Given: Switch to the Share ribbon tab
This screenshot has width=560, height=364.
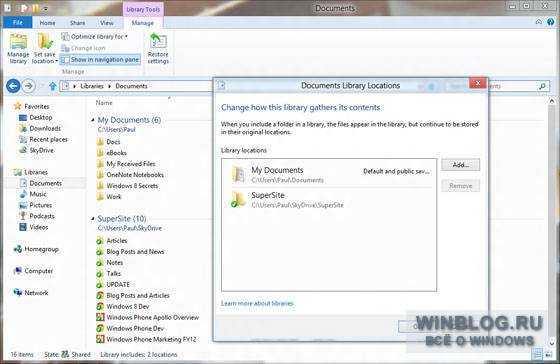Looking at the screenshot, I should tap(78, 23).
